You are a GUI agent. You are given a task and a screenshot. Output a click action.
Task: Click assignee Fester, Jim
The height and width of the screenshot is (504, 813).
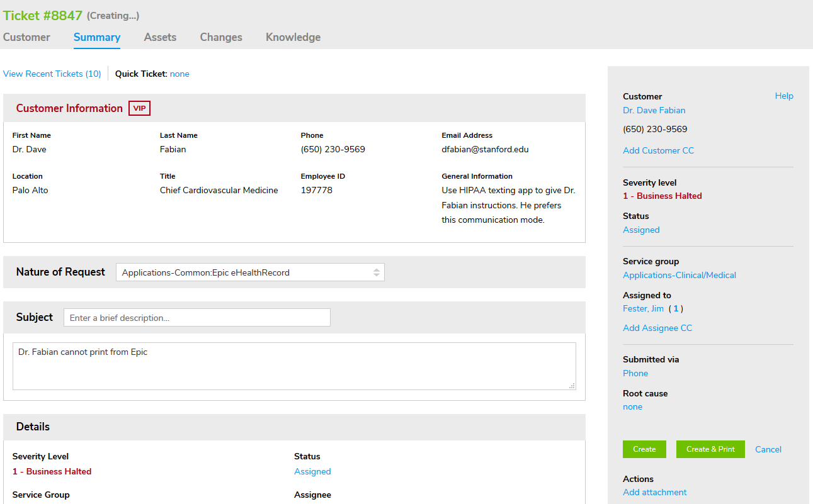[643, 308]
